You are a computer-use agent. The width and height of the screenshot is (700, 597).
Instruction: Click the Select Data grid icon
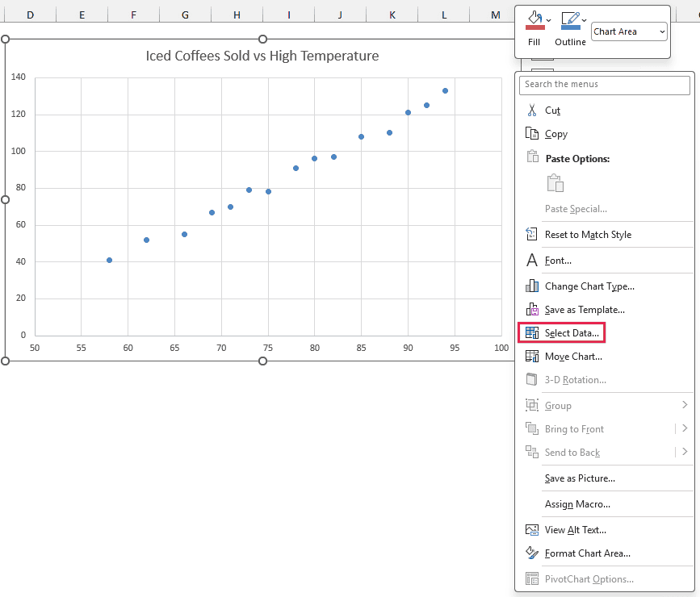tap(532, 332)
